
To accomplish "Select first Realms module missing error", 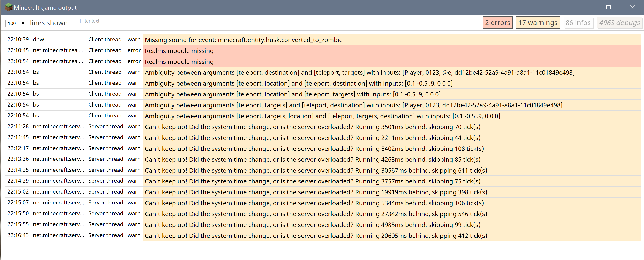I will [179, 51].
